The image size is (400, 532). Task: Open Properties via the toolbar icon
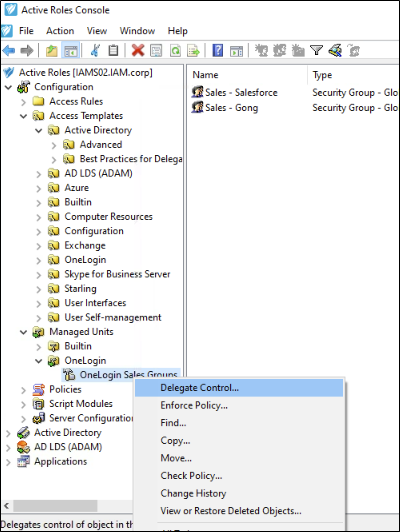[156, 51]
